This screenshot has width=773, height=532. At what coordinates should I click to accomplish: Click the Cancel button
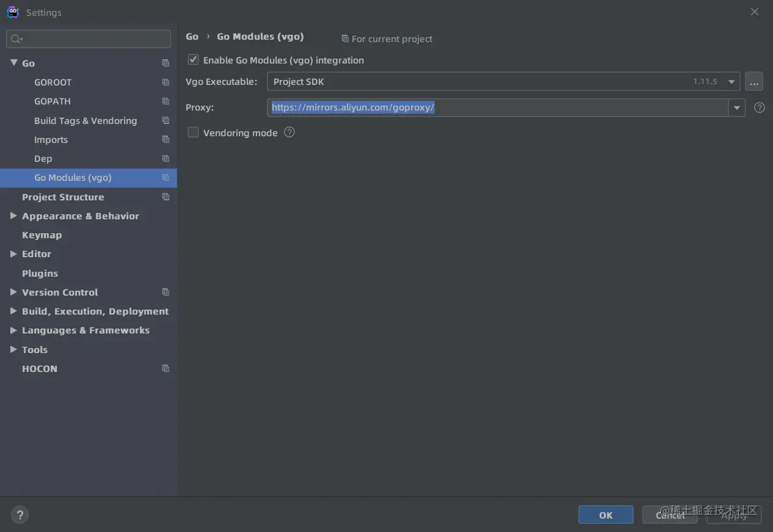[x=670, y=515]
